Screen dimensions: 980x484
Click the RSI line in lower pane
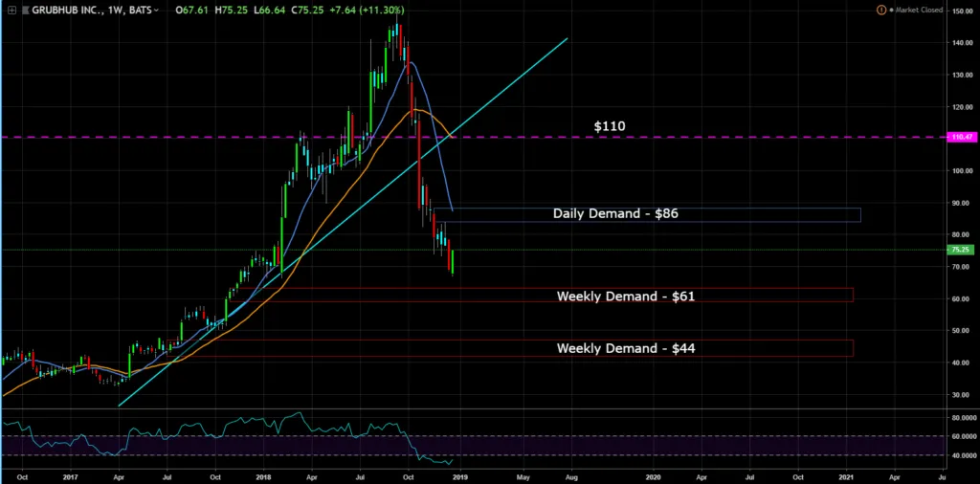pos(191,431)
